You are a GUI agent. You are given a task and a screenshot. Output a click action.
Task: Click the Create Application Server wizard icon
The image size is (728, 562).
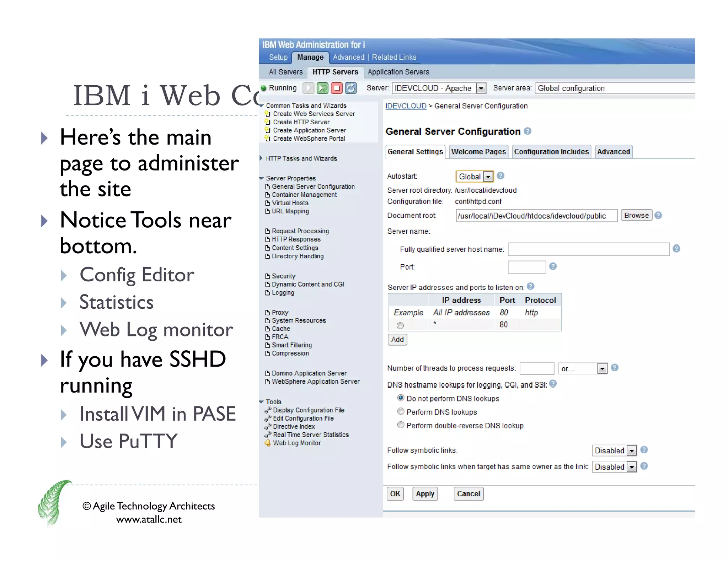(x=268, y=130)
